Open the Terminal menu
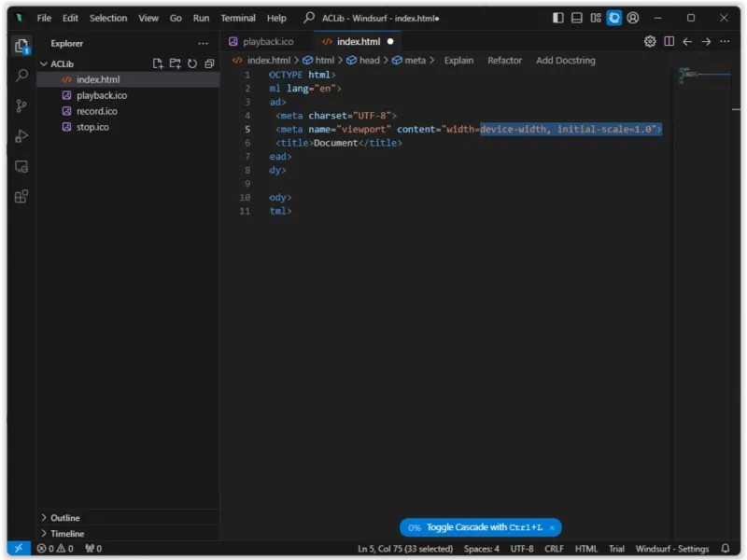 (x=238, y=18)
